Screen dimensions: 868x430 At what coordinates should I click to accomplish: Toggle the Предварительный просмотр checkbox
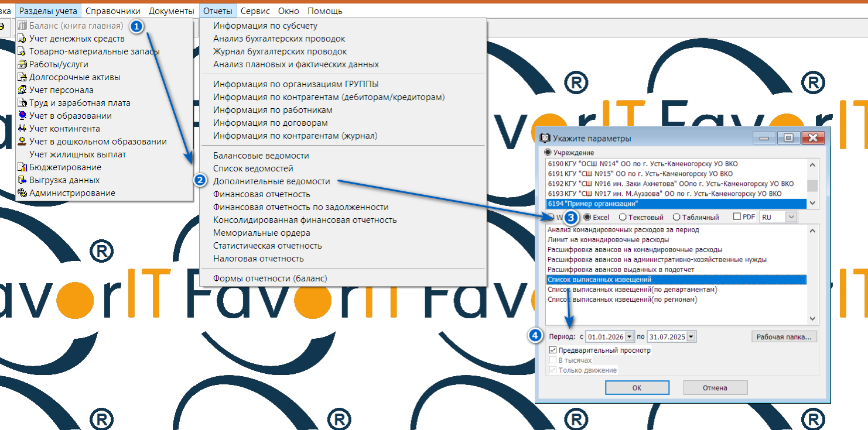pos(553,350)
